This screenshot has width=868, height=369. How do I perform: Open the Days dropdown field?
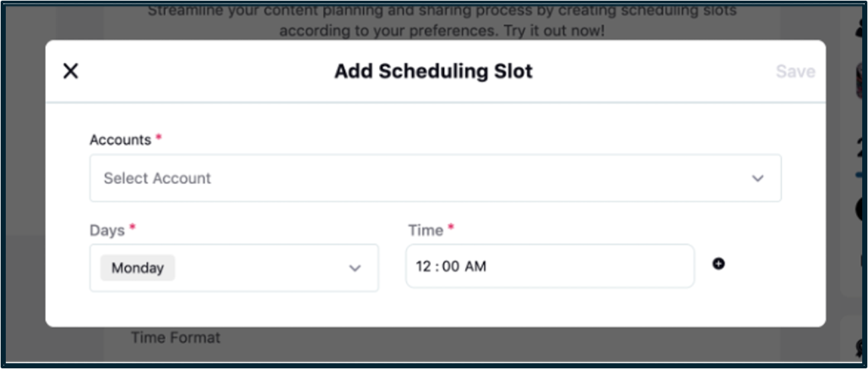234,268
